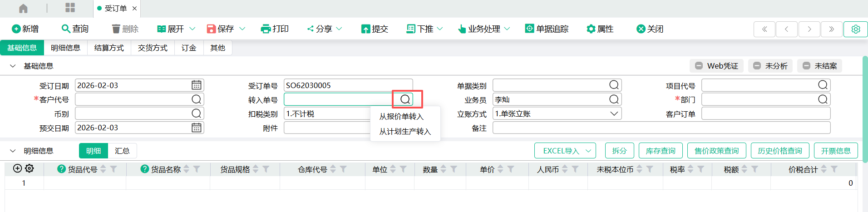This screenshot has width=868, height=212.
Task: Click the 查询 search toolbar icon
Action: (x=66, y=29)
